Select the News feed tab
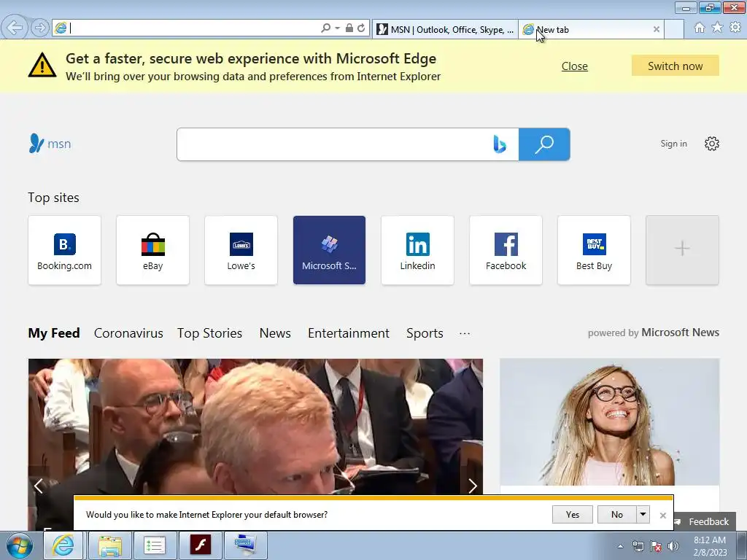The height and width of the screenshot is (560, 747). (x=275, y=332)
